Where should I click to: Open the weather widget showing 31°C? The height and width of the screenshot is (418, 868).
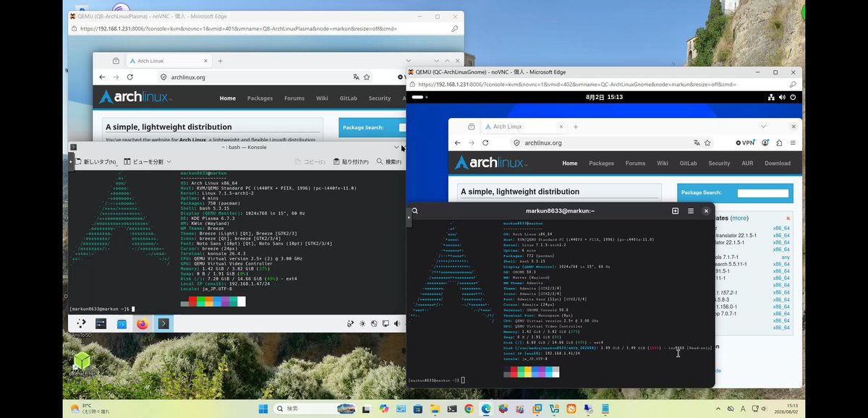click(x=90, y=409)
